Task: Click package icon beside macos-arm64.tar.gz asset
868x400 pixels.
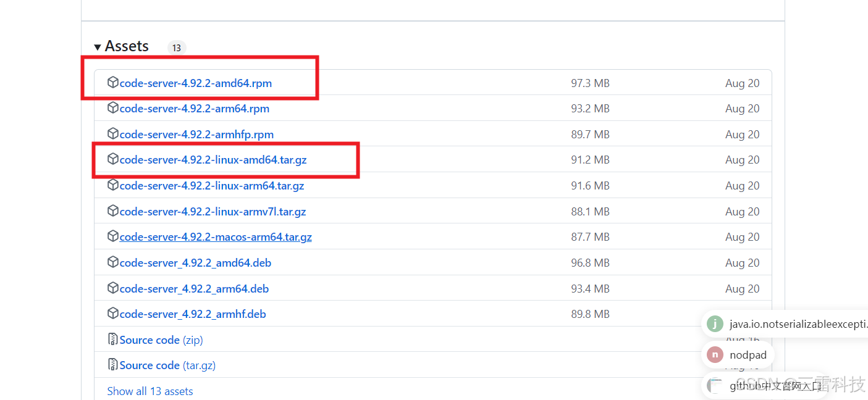Action: pyautogui.click(x=112, y=236)
